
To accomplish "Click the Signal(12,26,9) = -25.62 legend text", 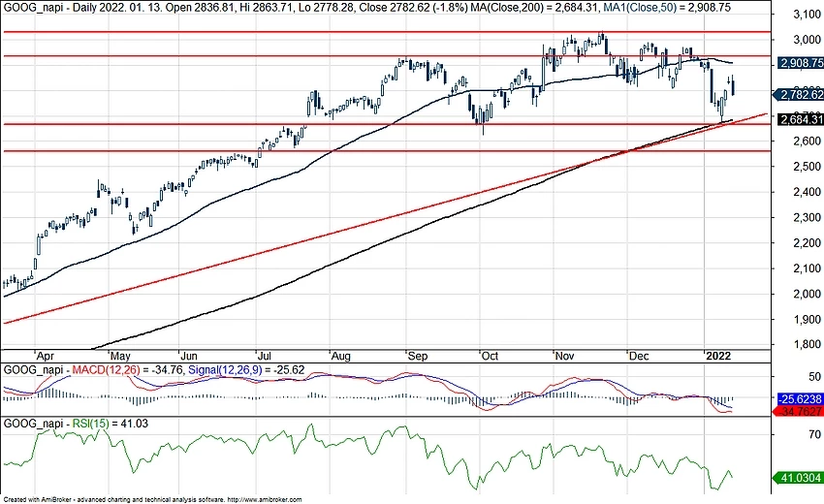I will pos(246,370).
